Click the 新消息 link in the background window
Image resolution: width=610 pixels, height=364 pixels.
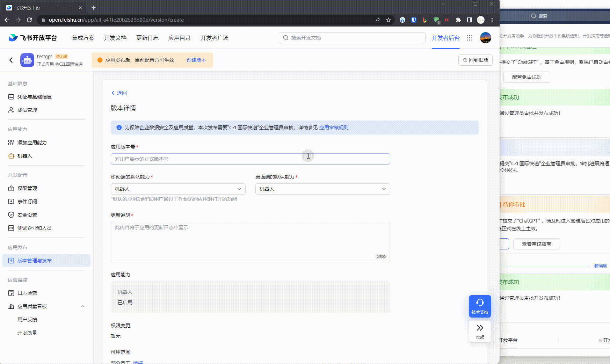tap(601, 266)
